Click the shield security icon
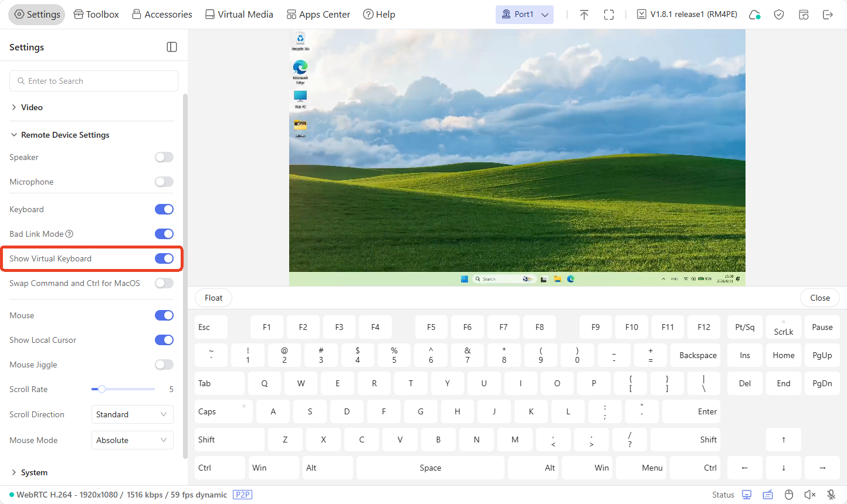The height and width of the screenshot is (504, 847). [x=779, y=15]
